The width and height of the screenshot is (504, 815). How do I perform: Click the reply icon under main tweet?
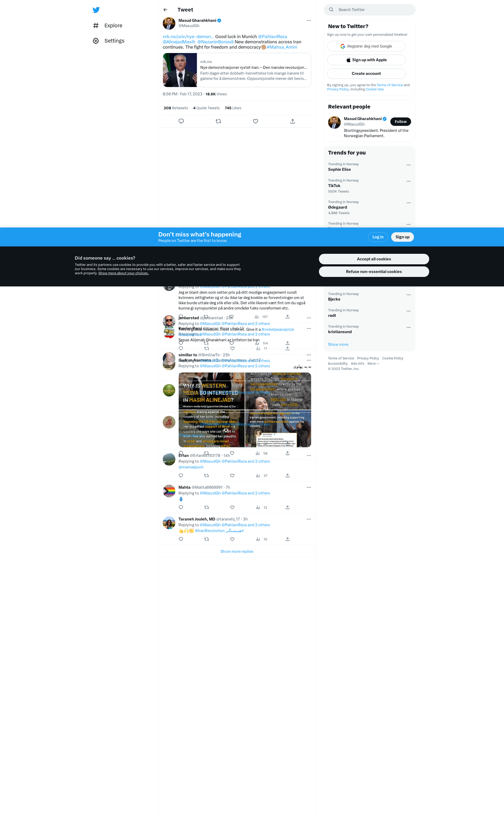181,121
